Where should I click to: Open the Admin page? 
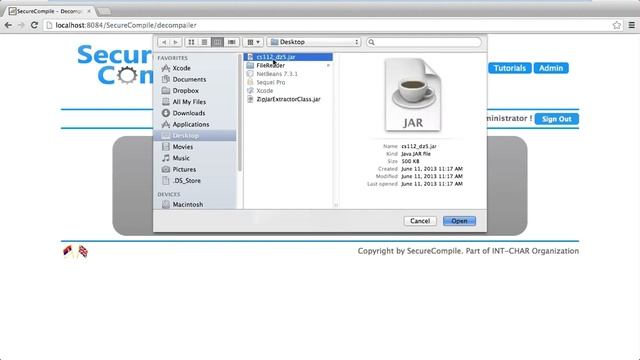[x=551, y=68]
